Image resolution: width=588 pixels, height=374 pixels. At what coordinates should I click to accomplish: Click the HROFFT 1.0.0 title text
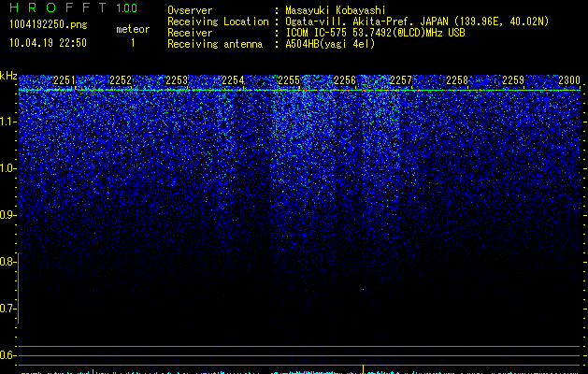click(x=74, y=7)
